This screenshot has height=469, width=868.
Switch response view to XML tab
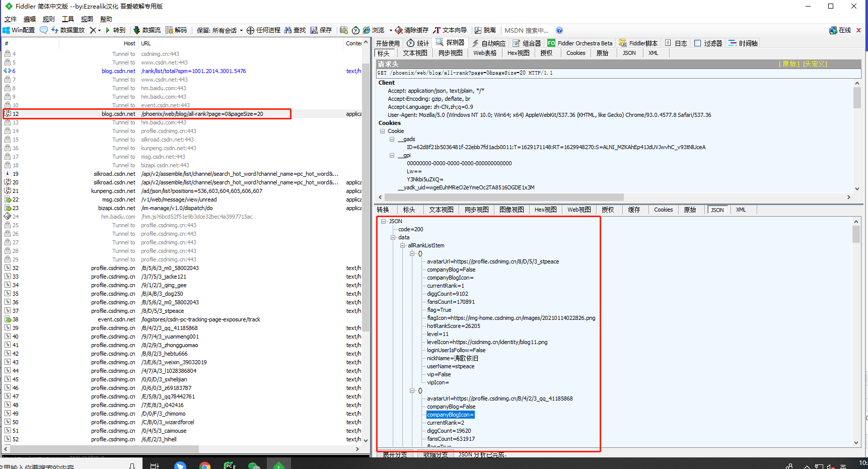click(741, 210)
